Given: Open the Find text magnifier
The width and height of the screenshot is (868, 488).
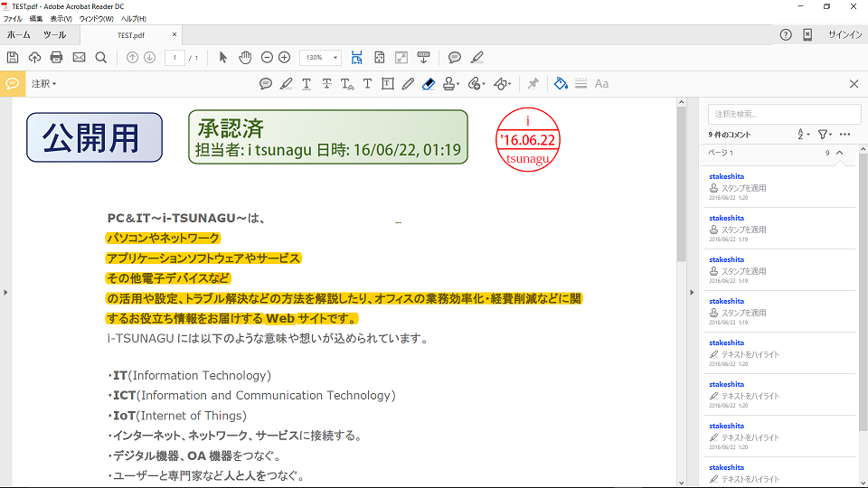Looking at the screenshot, I should tap(100, 58).
